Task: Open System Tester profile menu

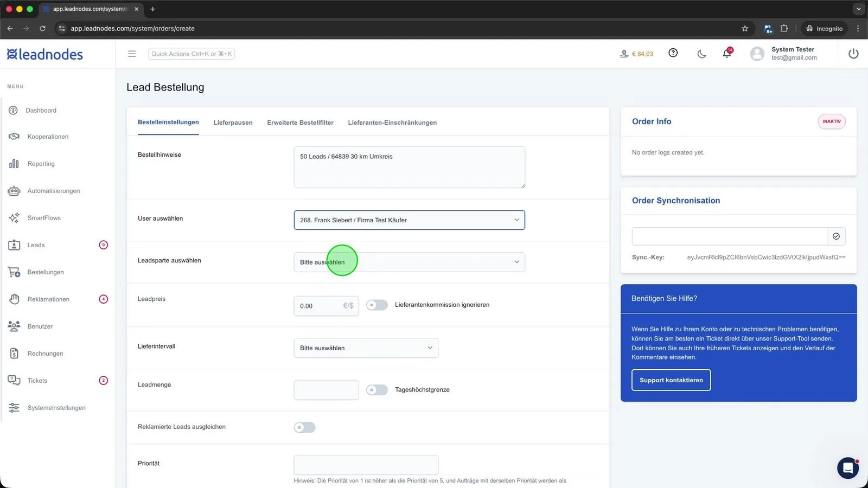Action: [x=783, y=54]
